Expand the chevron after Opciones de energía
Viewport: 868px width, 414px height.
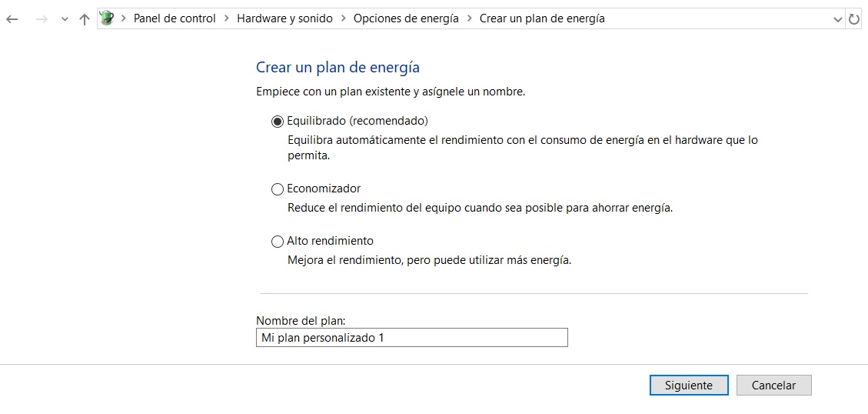(470, 18)
